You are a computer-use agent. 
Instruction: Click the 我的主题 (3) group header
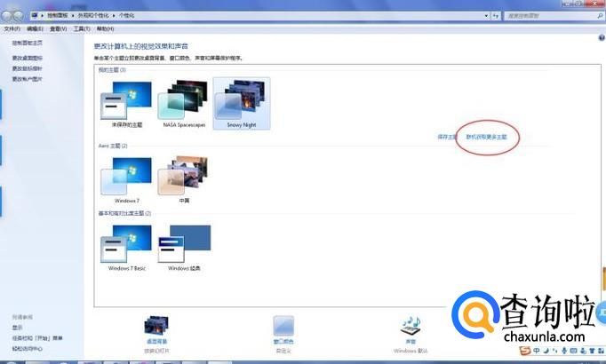[112, 70]
